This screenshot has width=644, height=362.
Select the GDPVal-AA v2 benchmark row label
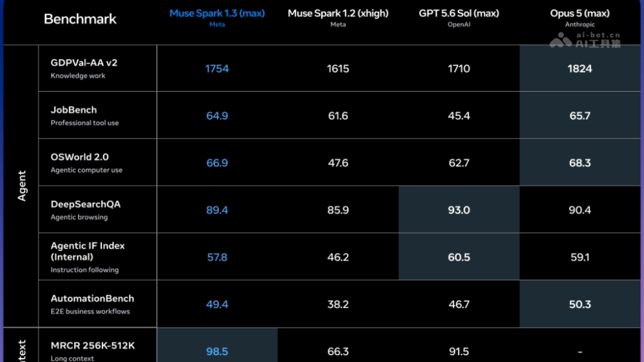coord(84,68)
